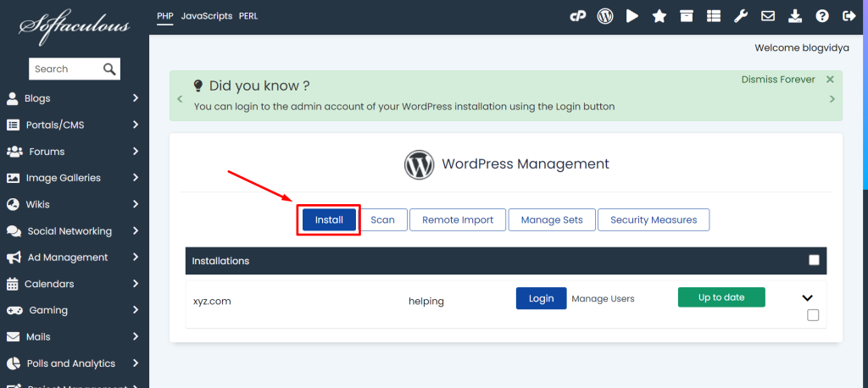The image size is (868, 388).
Task: Expand the xyz.com installation details chevron
Action: coord(807,298)
